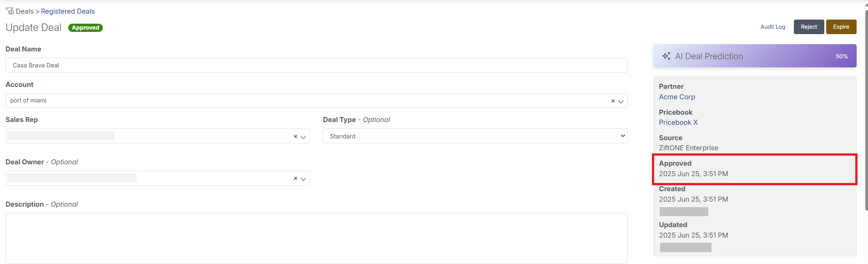868x264 pixels.
Task: Open the Acme Corp partner link
Action: point(677,97)
